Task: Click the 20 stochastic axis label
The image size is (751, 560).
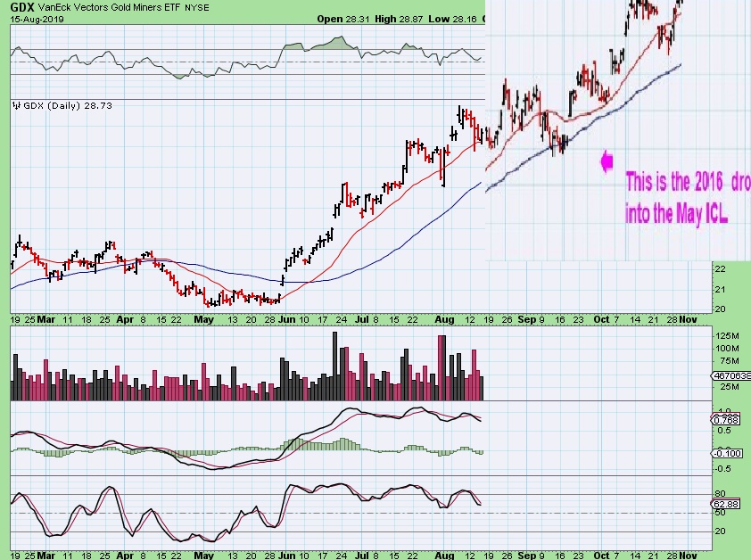Action: [x=720, y=531]
